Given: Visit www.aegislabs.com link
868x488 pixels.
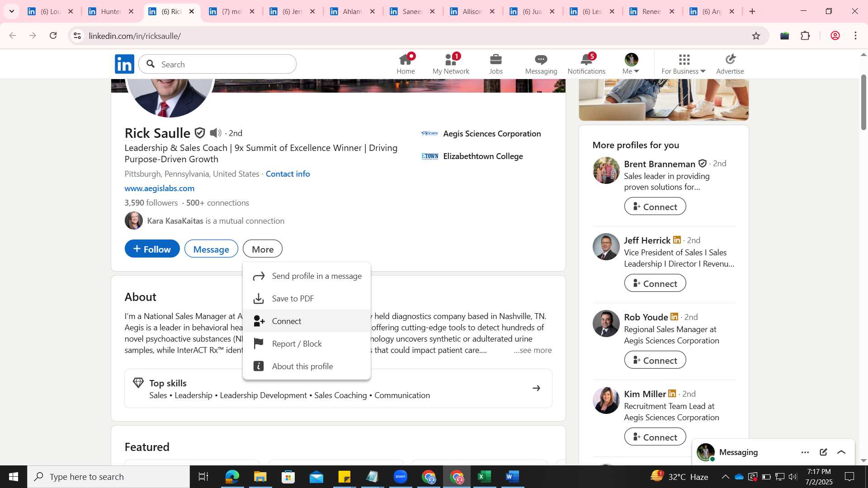Looking at the screenshot, I should [160, 188].
